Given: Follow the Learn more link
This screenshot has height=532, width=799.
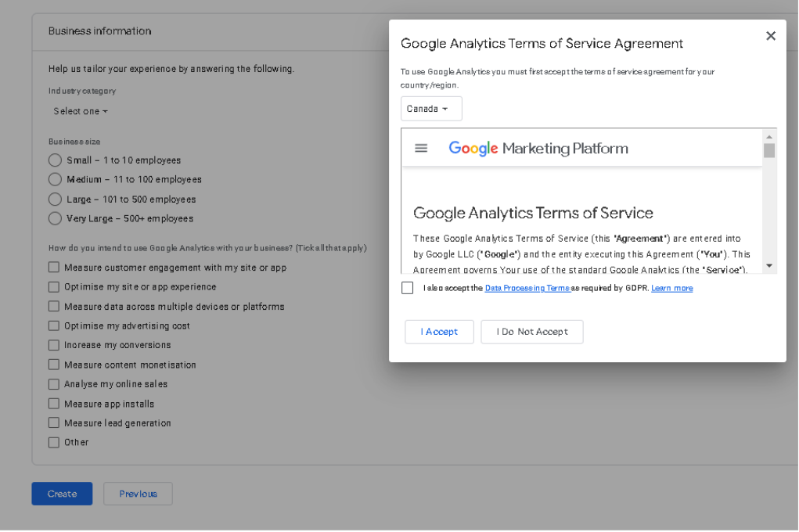Looking at the screenshot, I should pos(671,288).
